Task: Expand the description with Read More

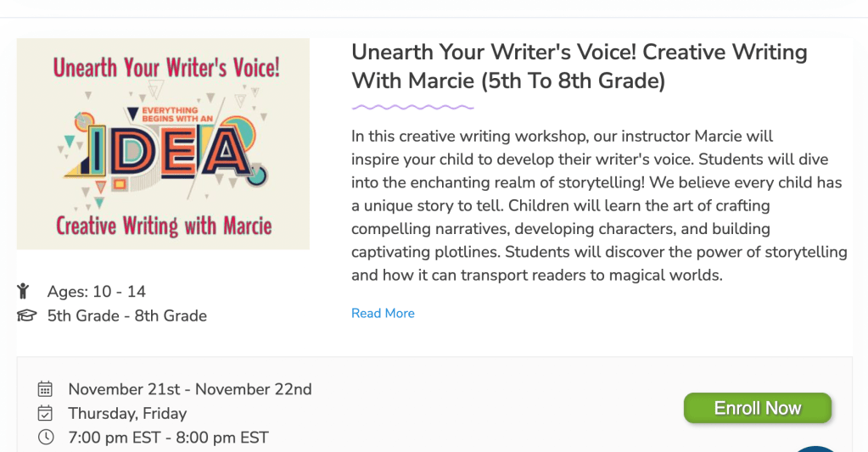Action: click(x=383, y=313)
